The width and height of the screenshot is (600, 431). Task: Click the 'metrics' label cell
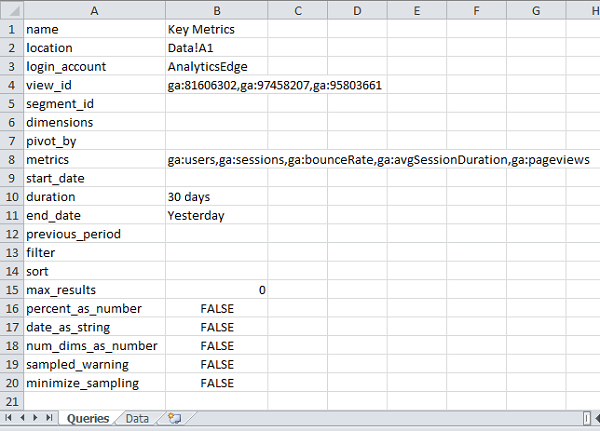95,159
